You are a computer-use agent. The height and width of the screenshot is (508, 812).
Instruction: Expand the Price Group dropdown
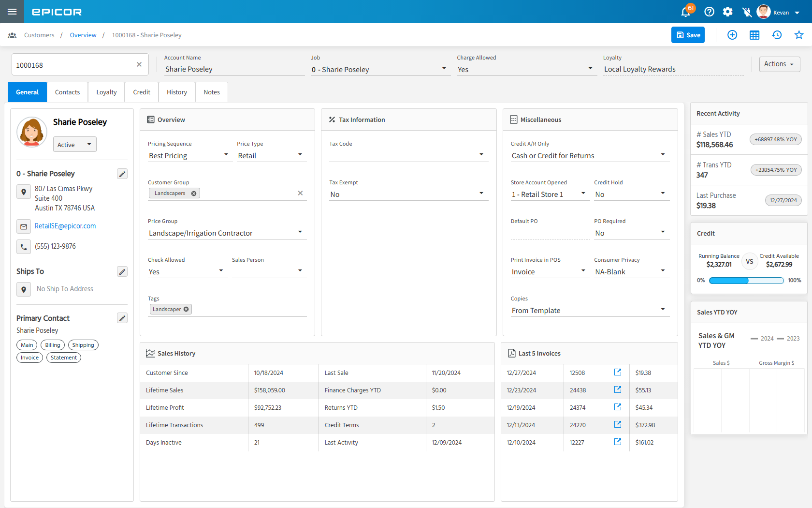[300, 232]
